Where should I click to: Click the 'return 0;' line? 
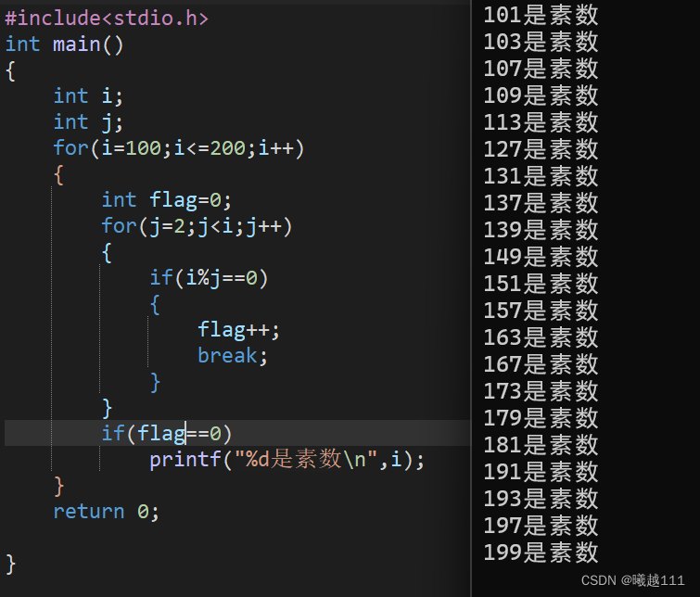pyautogui.click(x=107, y=512)
